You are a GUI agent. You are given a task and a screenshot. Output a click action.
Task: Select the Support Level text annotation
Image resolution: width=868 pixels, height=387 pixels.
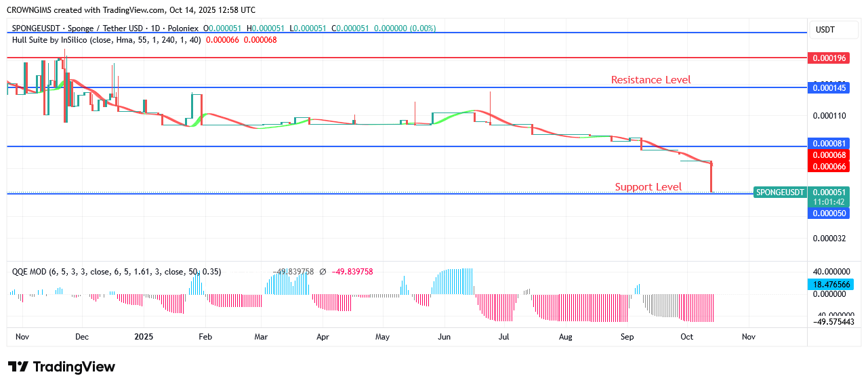tap(648, 187)
